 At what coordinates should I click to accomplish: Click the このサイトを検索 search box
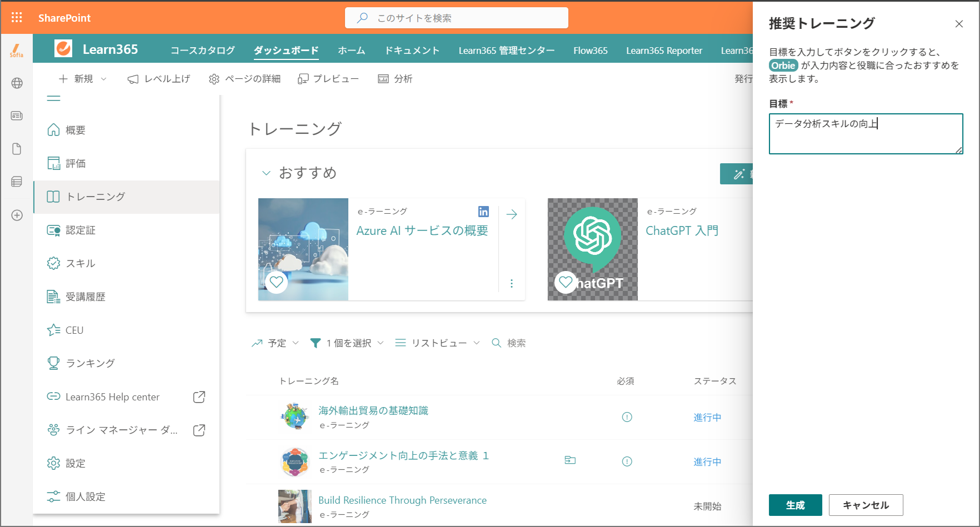pos(457,18)
